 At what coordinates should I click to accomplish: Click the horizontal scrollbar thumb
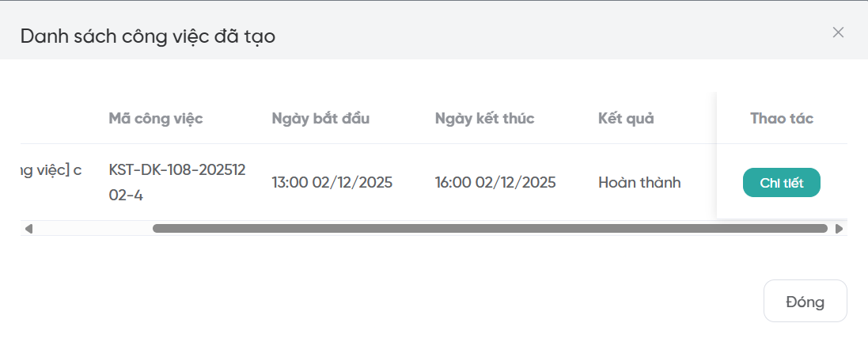click(490, 229)
